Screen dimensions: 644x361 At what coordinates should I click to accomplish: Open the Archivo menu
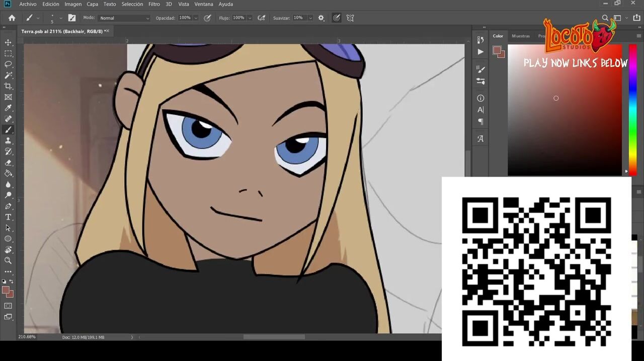click(28, 4)
